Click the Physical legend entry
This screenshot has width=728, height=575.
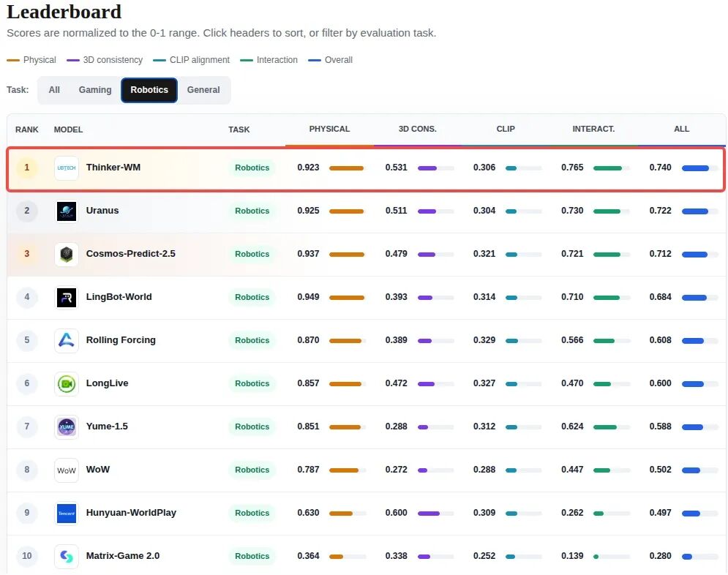click(x=31, y=60)
